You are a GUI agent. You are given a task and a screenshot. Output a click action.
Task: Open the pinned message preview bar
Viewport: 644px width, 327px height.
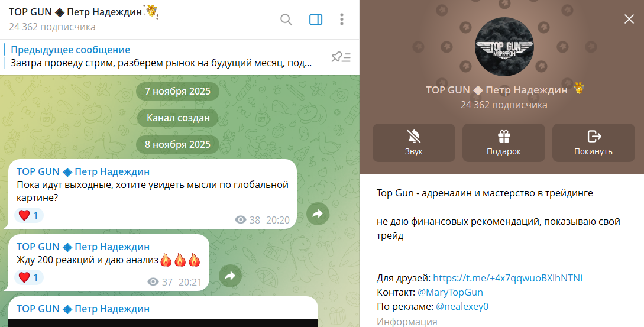[160, 57]
